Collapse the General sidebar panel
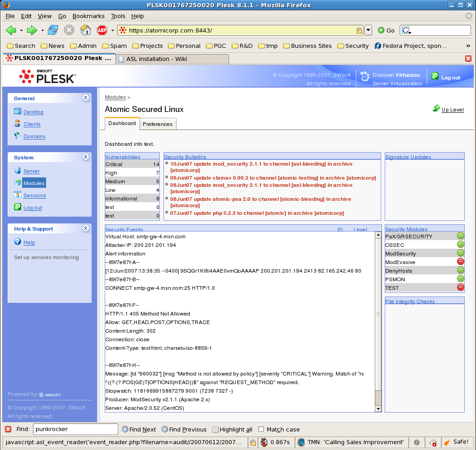 pos(85,98)
